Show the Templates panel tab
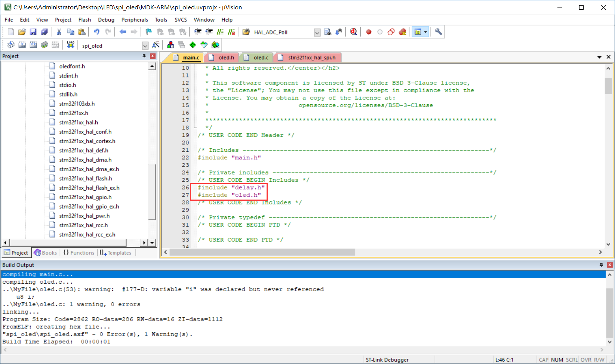This screenshot has width=615, height=364. (116, 253)
